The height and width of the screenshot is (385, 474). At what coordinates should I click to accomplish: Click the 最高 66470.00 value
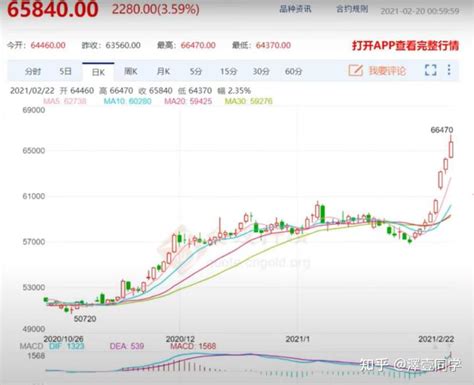(x=198, y=45)
